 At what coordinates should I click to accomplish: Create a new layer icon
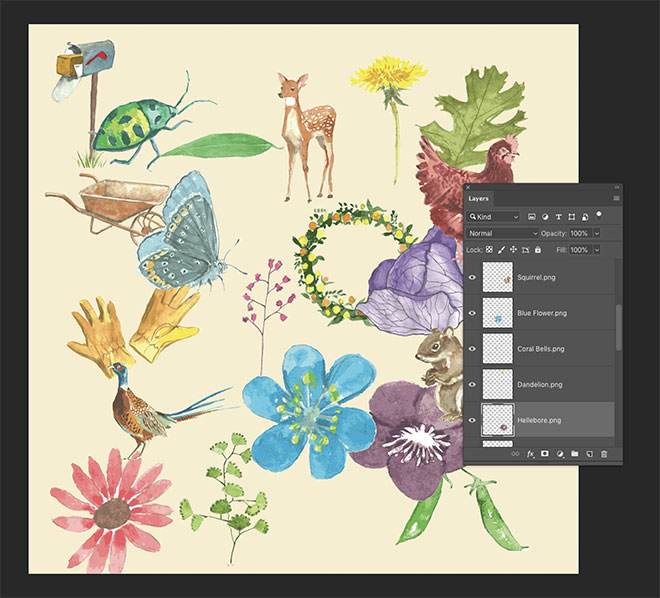click(x=589, y=454)
